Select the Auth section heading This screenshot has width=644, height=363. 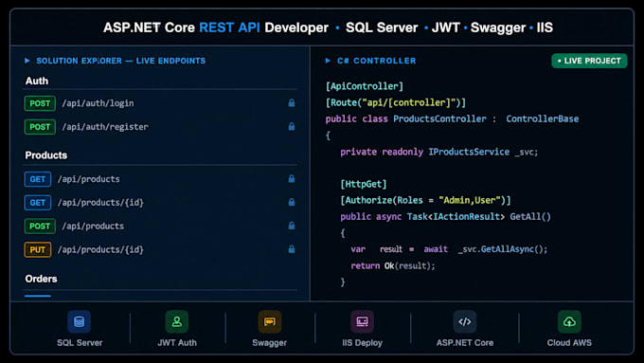click(x=37, y=81)
